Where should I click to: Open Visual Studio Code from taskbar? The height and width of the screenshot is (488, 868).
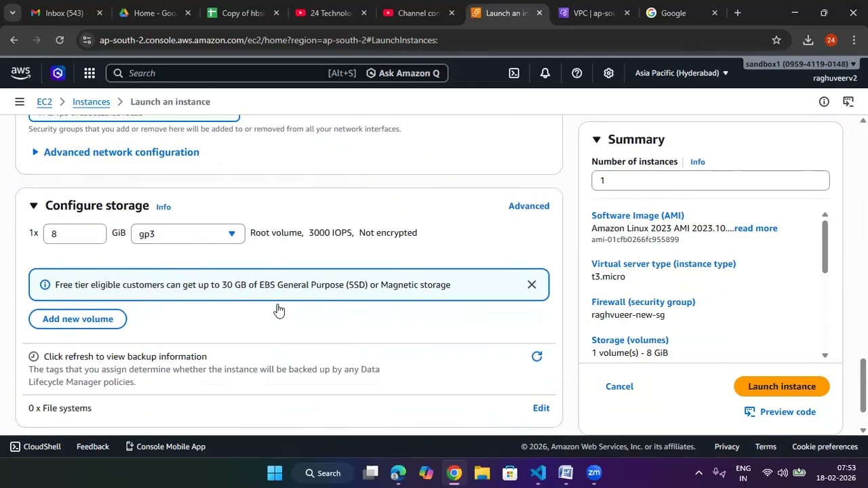pos(538,473)
